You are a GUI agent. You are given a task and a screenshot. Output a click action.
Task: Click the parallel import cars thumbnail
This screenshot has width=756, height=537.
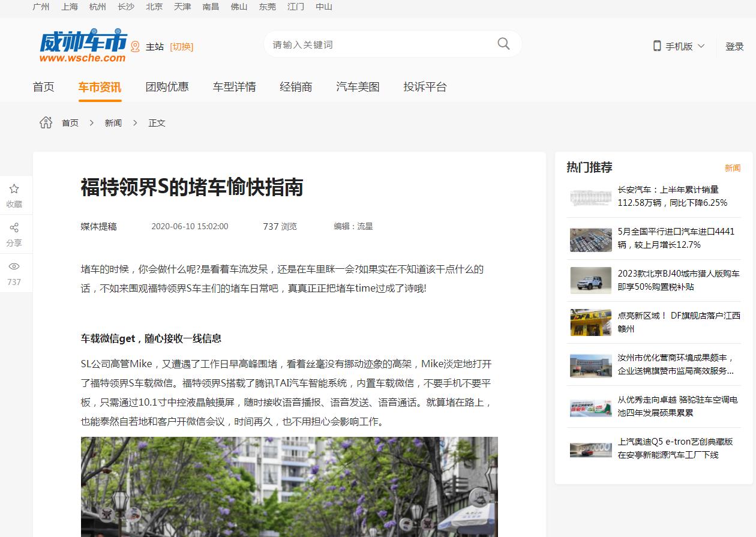pyautogui.click(x=591, y=240)
